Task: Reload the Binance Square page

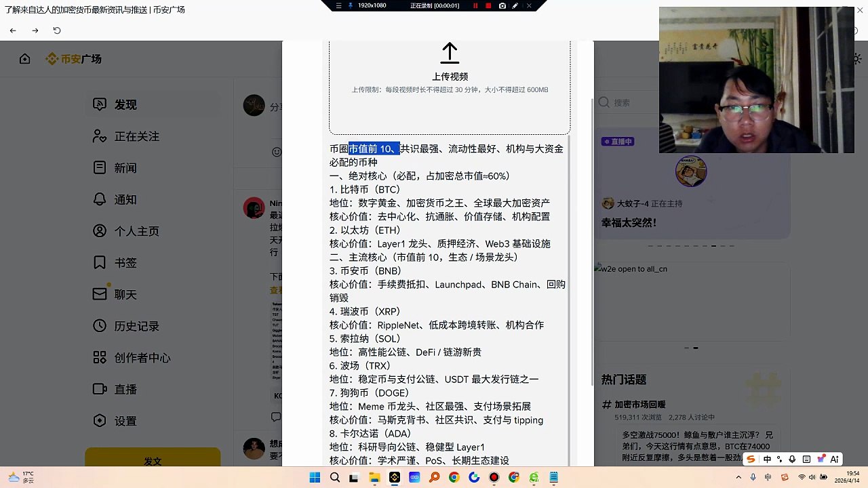Action: (57, 30)
